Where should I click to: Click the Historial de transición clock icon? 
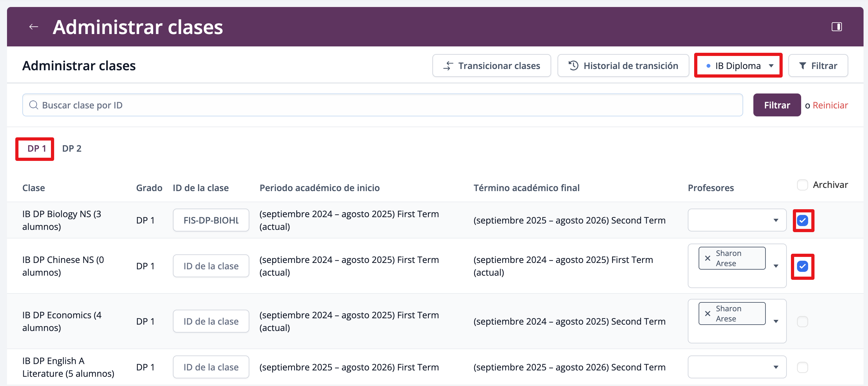[x=573, y=65]
